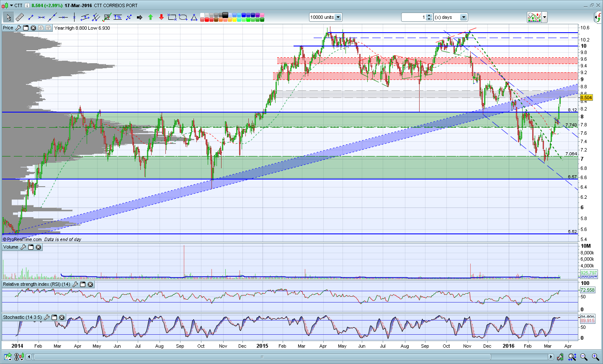This screenshot has height=364, width=603.
Task: Pick the green up arrow drawing tool
Action: click(x=150, y=17)
